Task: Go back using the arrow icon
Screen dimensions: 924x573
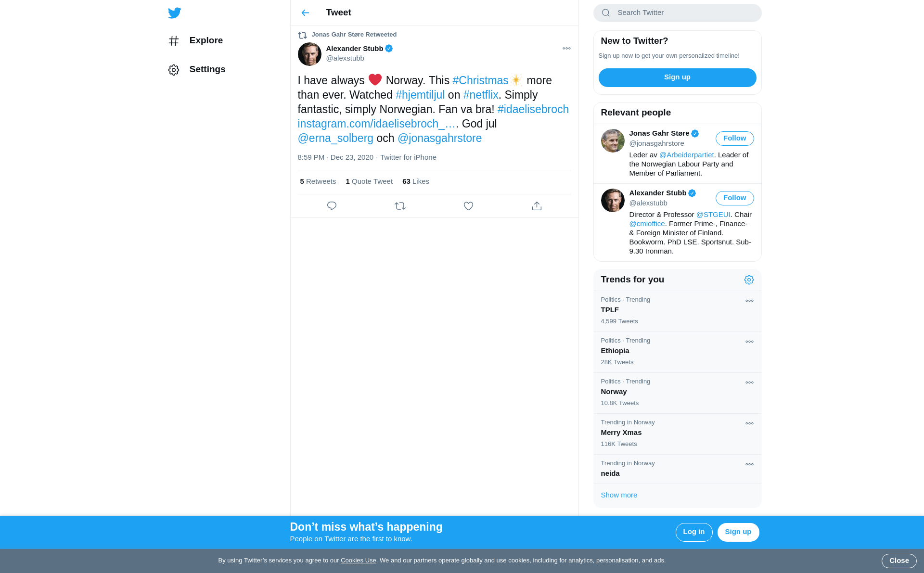Action: point(305,13)
